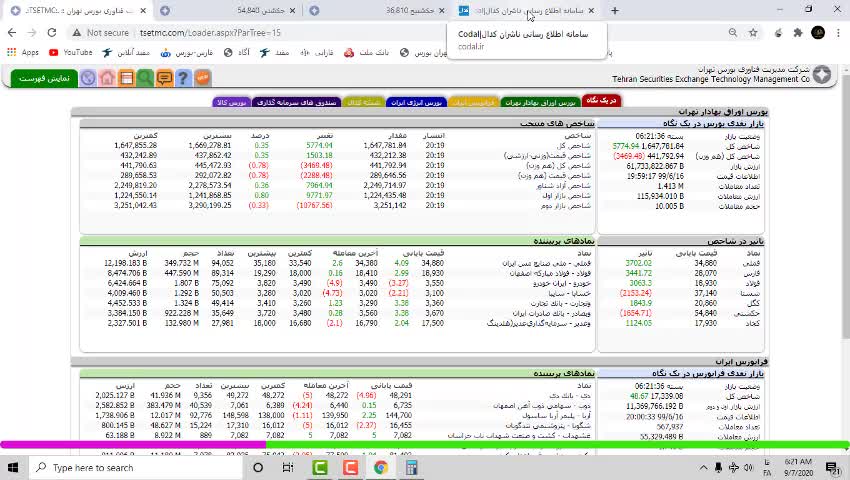
Task: Open the chat/messages icon in the site toolbar
Action: click(165, 78)
